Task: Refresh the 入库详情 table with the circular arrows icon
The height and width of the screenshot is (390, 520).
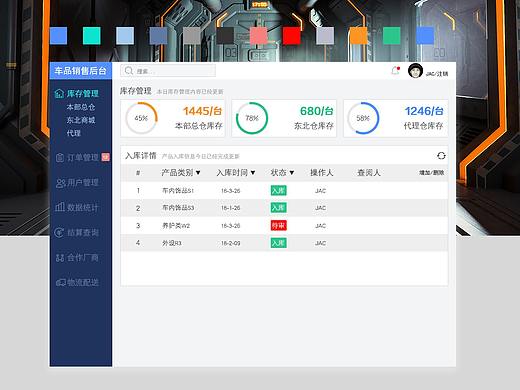Action: (441, 156)
